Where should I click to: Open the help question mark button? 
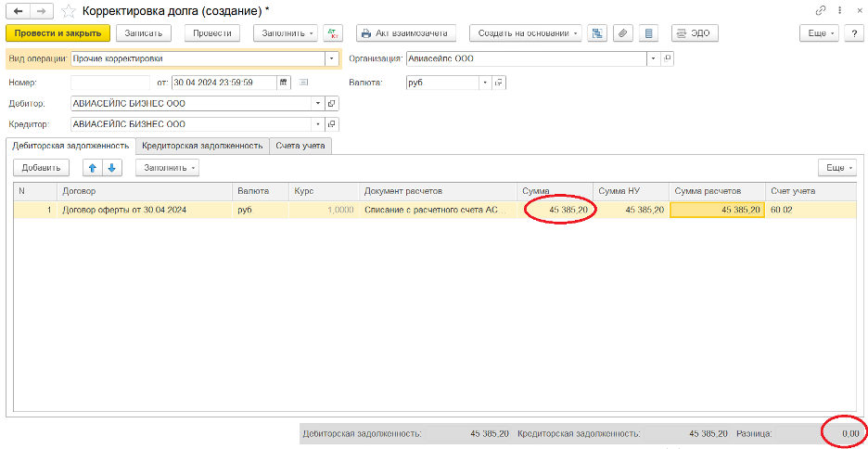click(x=853, y=33)
